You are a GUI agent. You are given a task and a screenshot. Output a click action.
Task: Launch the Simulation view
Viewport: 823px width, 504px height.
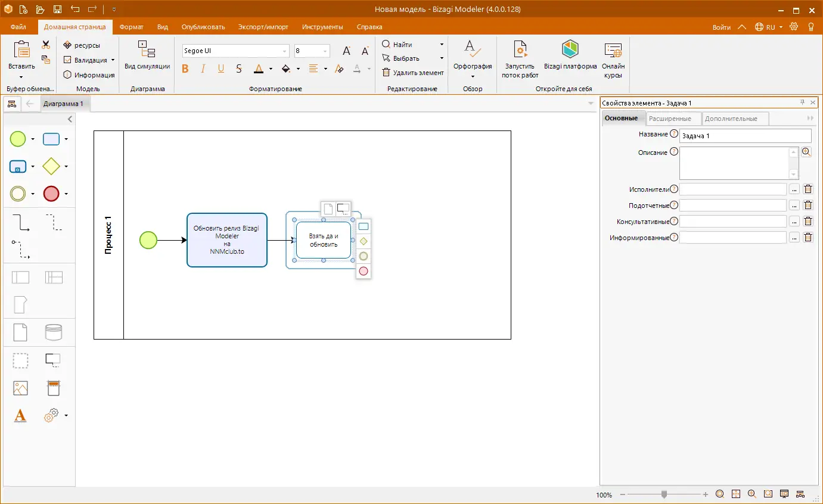click(147, 55)
